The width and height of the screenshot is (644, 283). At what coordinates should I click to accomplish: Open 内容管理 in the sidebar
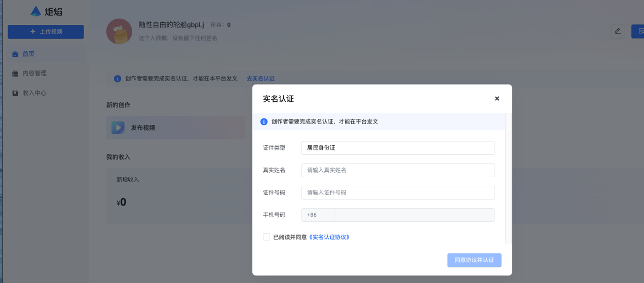[34, 73]
